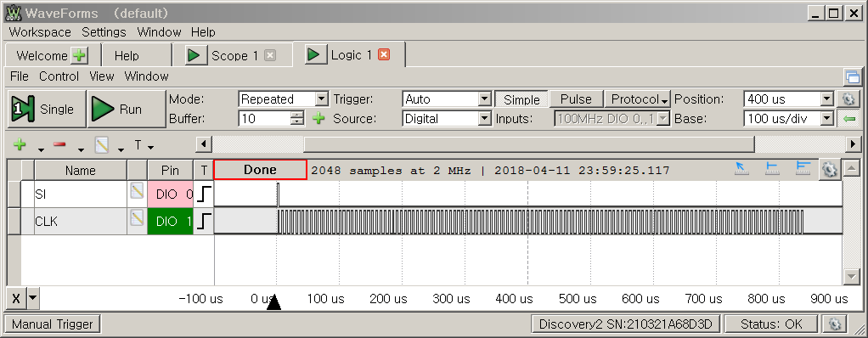Click the pink DIO 0 pin cell
The height and width of the screenshot is (338, 868).
click(x=171, y=194)
